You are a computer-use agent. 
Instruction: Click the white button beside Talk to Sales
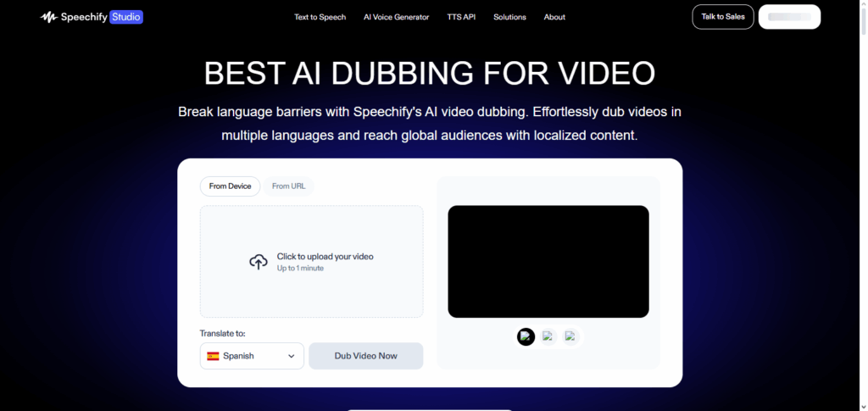pos(789,17)
